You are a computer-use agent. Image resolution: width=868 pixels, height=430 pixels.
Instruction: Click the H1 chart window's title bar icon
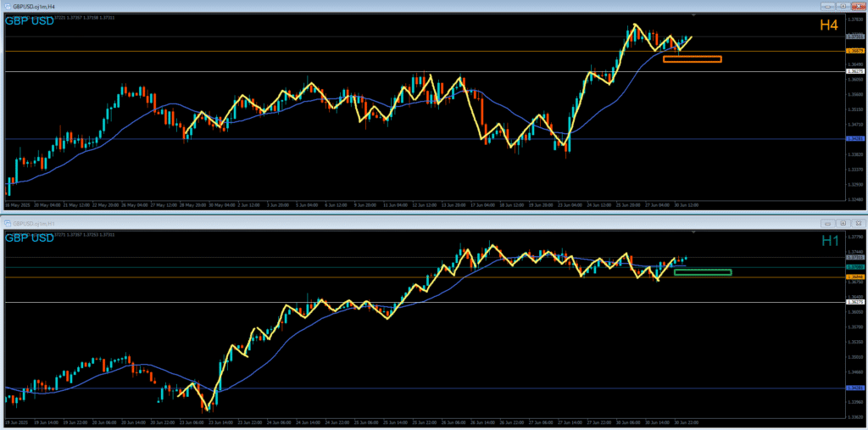click(x=8, y=223)
